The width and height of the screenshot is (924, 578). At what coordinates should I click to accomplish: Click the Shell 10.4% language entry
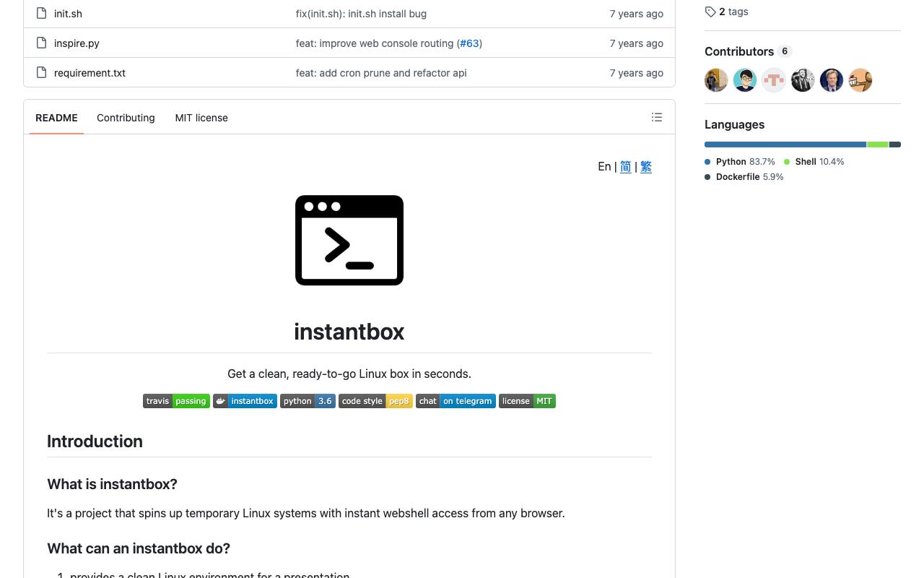814,162
